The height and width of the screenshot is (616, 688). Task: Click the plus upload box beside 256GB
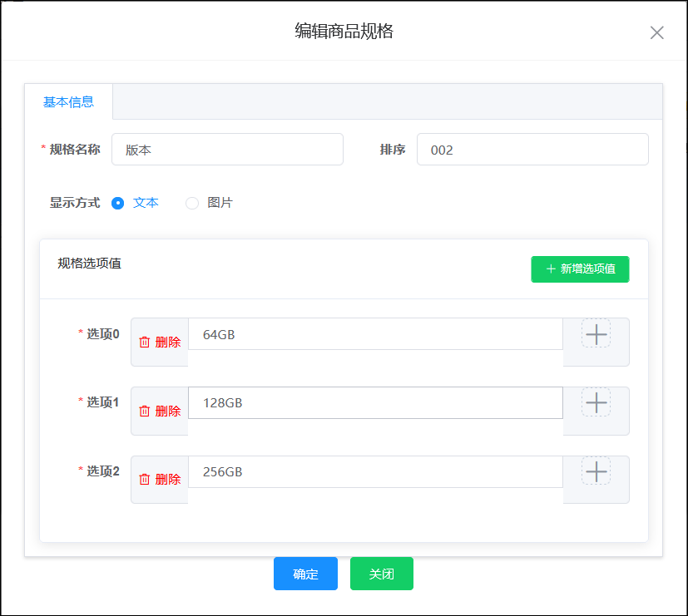596,471
